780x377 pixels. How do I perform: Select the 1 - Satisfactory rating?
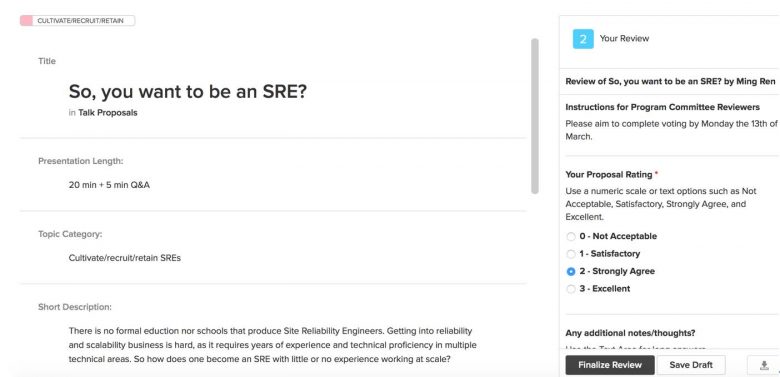571,254
